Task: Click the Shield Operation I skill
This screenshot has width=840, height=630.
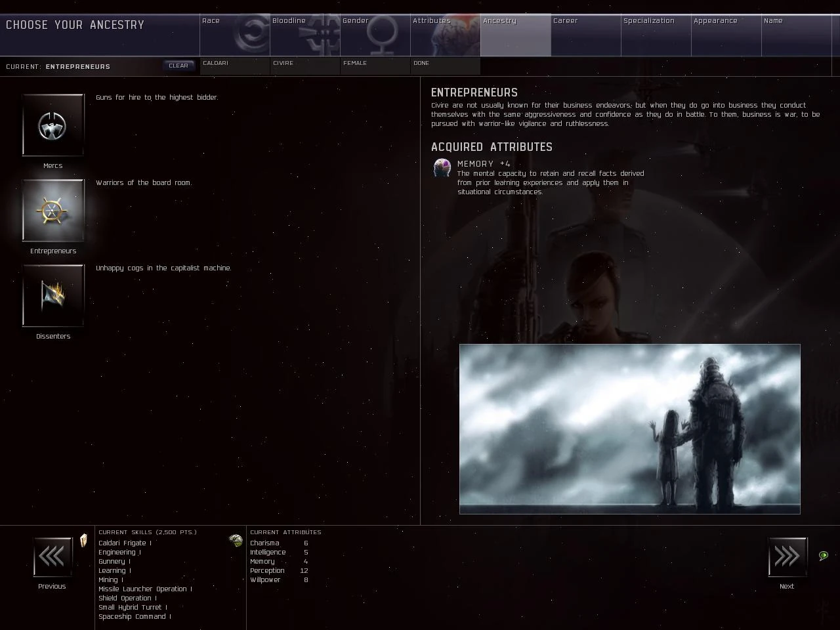Action: pyautogui.click(x=127, y=598)
